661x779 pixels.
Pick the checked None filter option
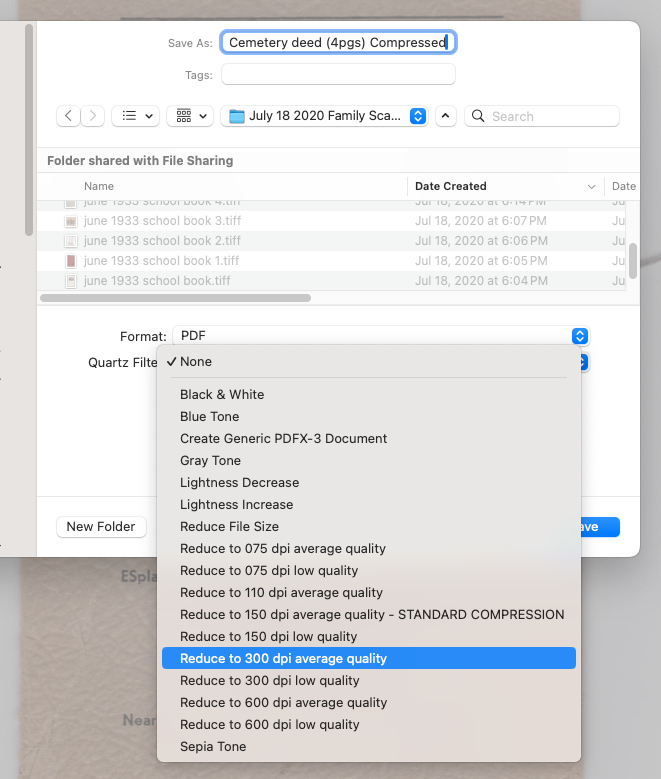(x=195, y=361)
